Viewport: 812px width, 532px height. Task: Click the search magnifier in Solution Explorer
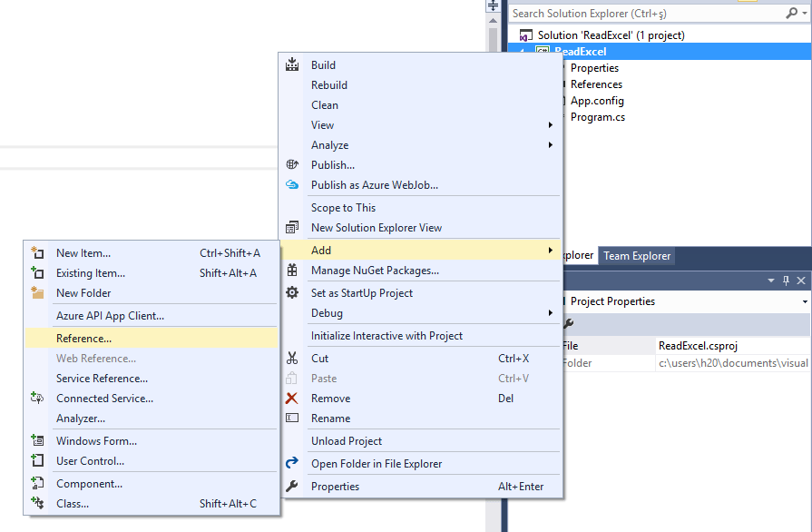point(791,13)
